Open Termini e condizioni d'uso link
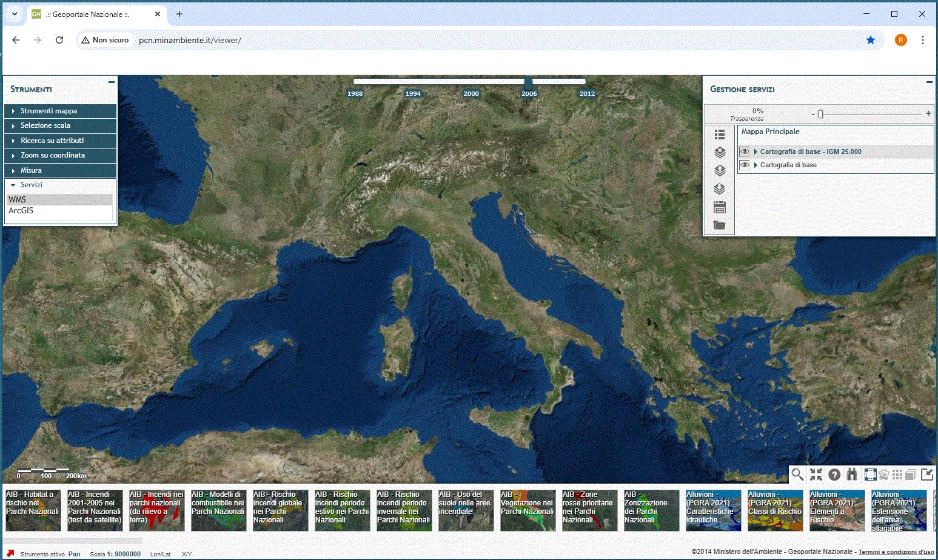938x560 pixels. click(x=896, y=552)
